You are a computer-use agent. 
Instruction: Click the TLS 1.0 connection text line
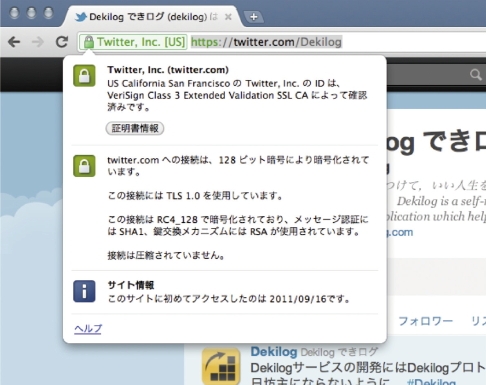click(x=195, y=195)
